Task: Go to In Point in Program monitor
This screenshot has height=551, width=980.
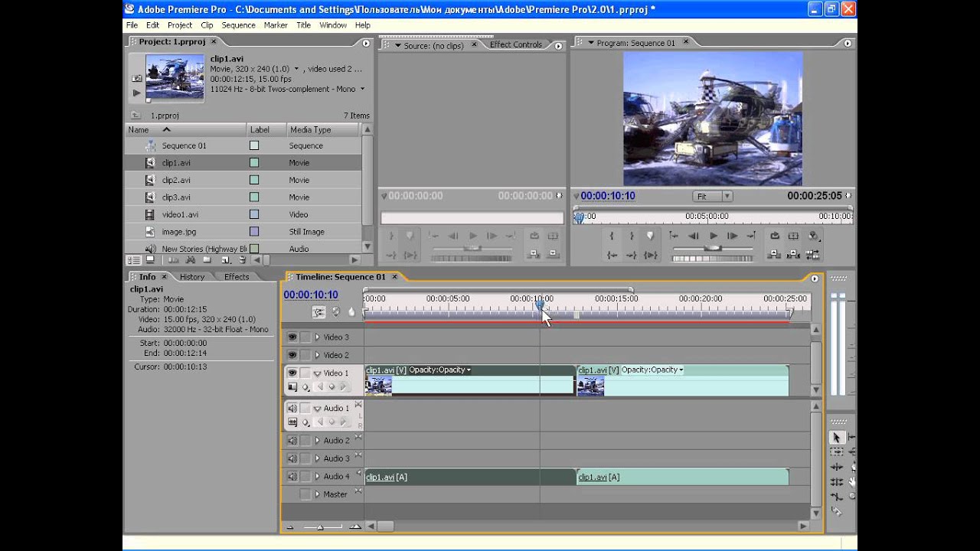Action: pos(612,255)
